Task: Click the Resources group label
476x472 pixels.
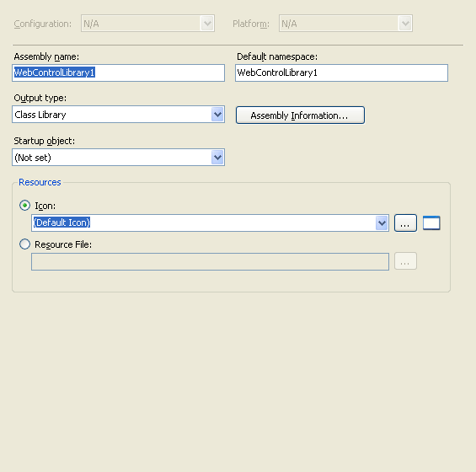Action: pos(40,182)
